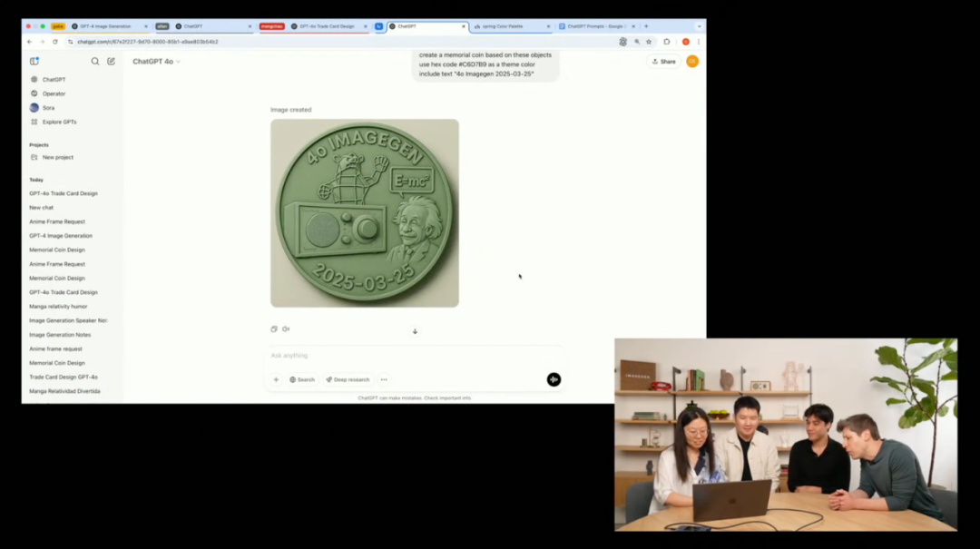Start a new chat with the compose icon
This screenshot has height=549, width=980.
click(111, 61)
